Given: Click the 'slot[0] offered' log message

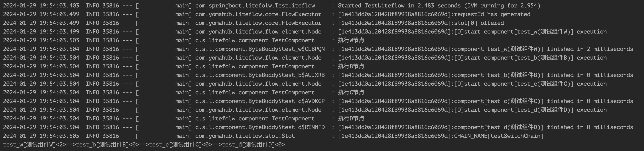Looking at the screenshot, I should 421,23.
